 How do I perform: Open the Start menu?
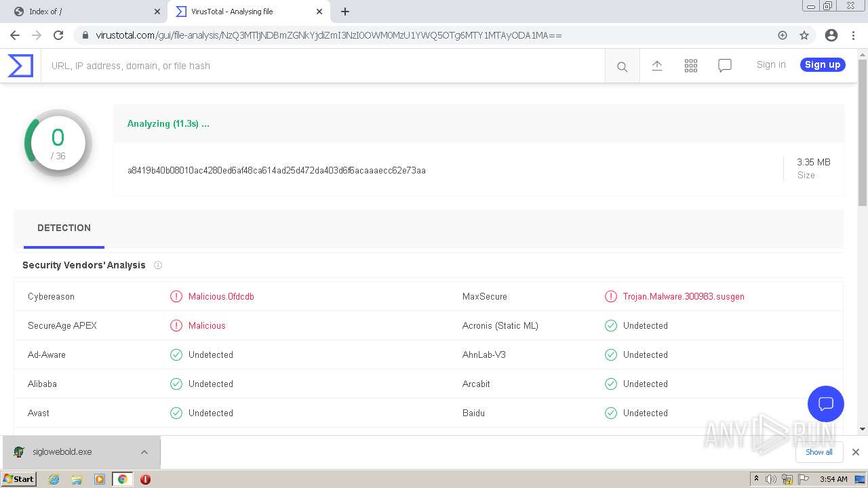(18, 479)
